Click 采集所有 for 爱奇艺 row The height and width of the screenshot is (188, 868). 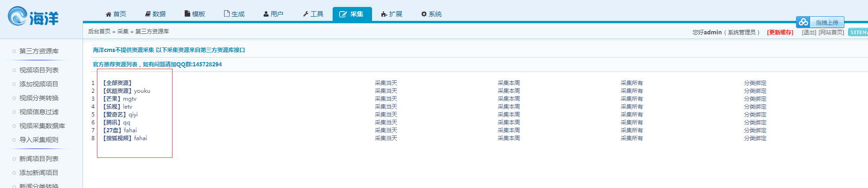(632, 115)
